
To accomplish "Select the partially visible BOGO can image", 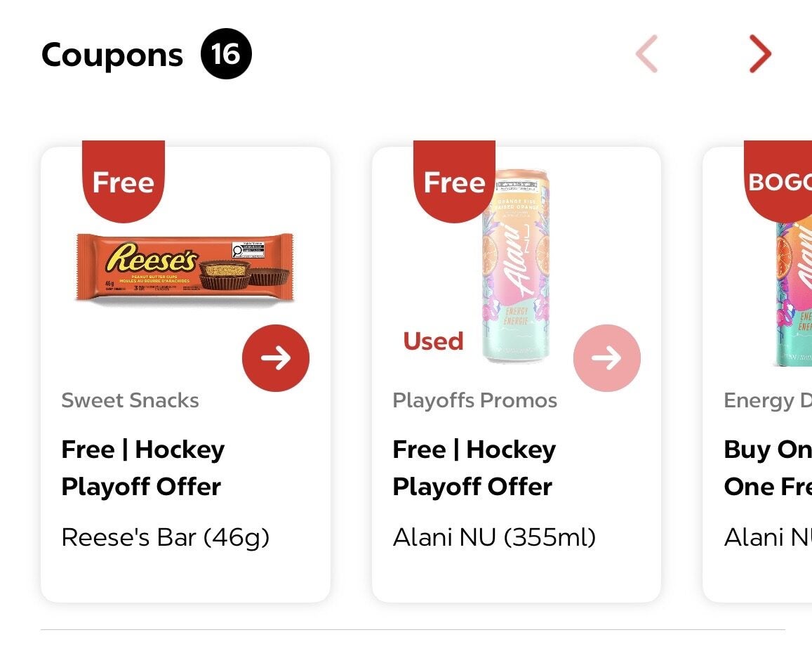I will coord(793,294).
